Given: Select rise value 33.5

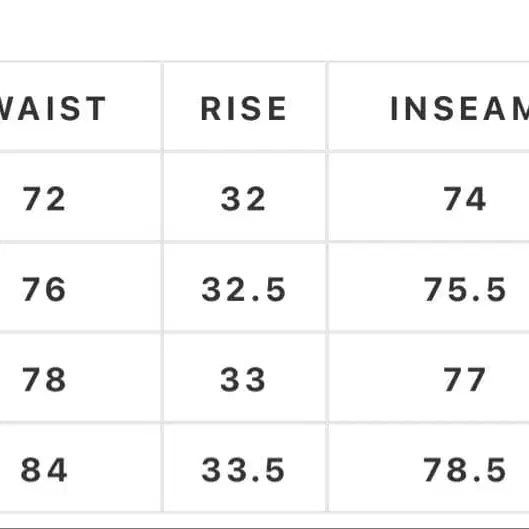Looking at the screenshot, I should [x=243, y=470].
